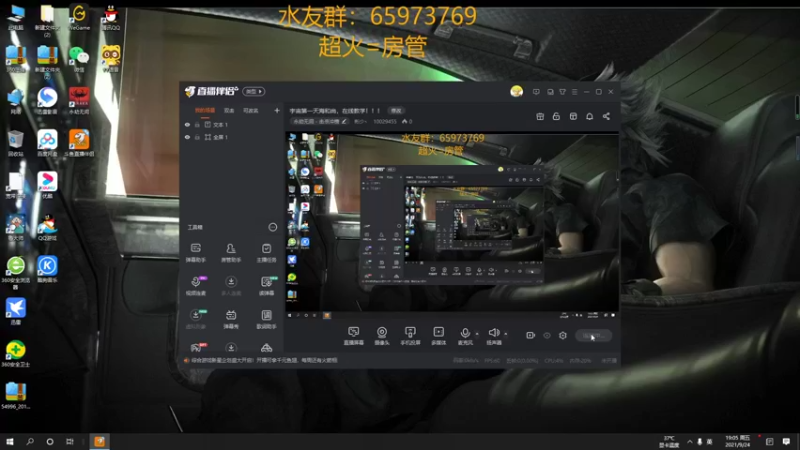This screenshot has height=450, width=800.
Task: Open the Douyu streaming companion desktop shortcut
Action: (79, 143)
